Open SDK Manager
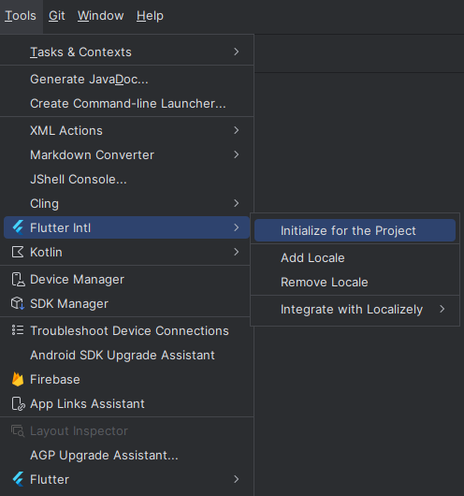This screenshot has width=464, height=496. (127, 304)
